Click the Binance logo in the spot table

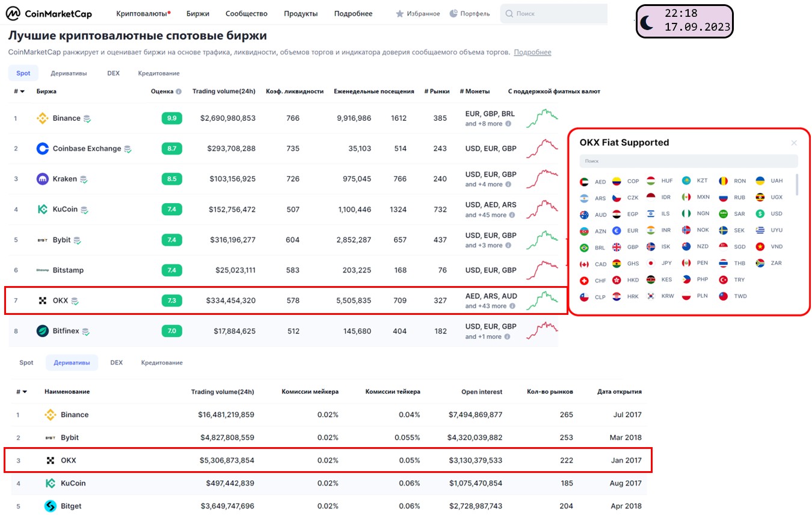(x=42, y=118)
